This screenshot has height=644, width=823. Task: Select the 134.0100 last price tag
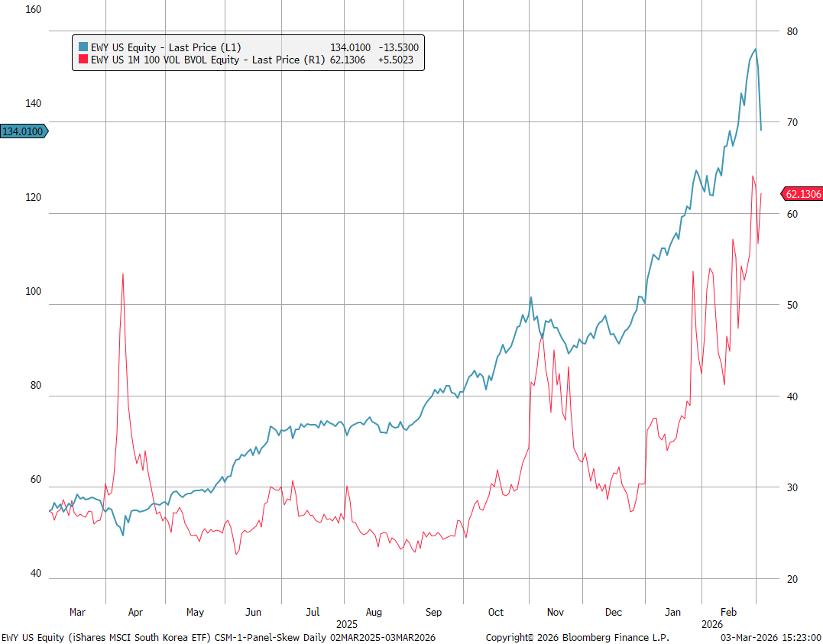[22, 131]
